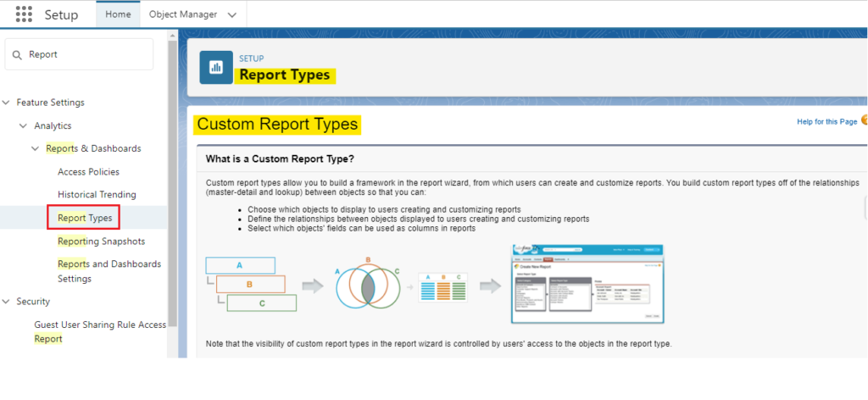
Task: Switch to the Object Manager tab
Action: pos(182,14)
